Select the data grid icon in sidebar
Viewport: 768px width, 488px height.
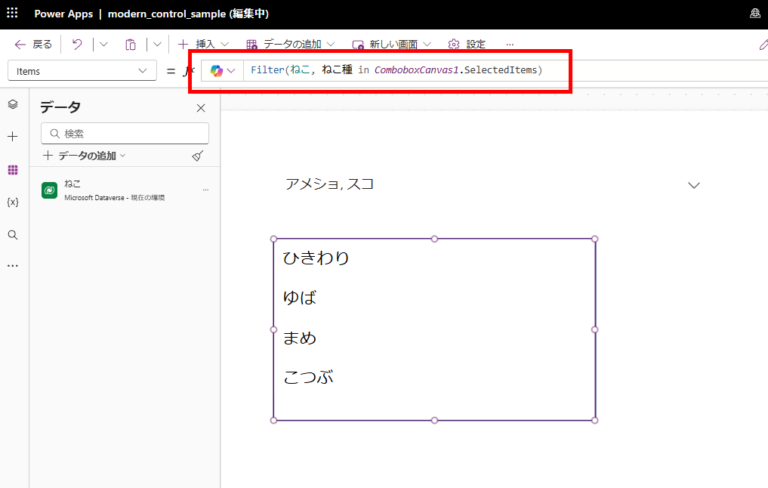coord(12,169)
